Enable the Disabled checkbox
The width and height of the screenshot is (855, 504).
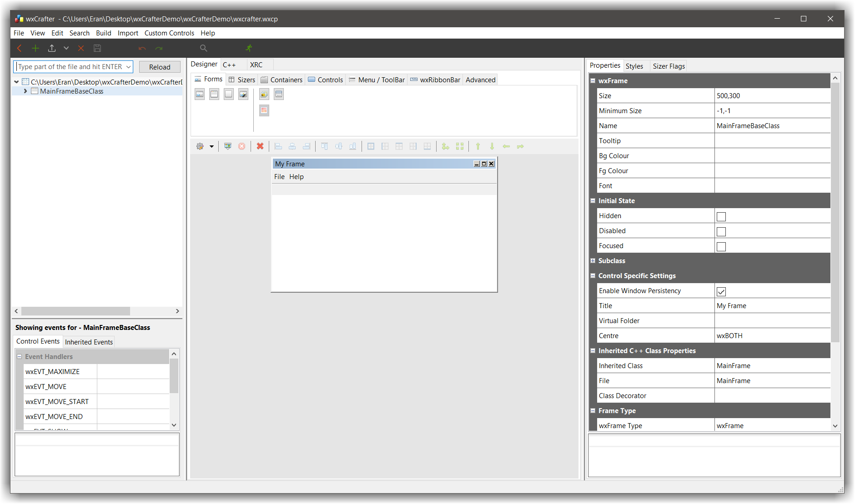point(721,232)
